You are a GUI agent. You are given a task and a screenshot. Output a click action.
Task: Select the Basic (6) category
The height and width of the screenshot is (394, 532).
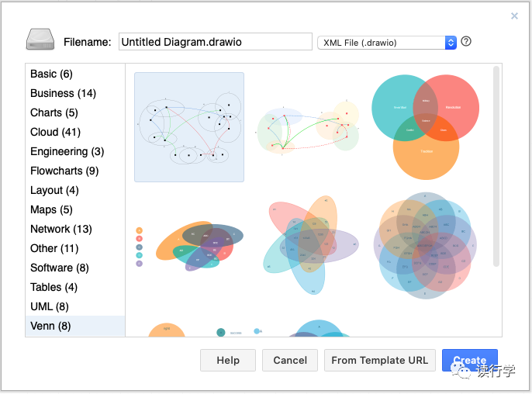point(75,74)
